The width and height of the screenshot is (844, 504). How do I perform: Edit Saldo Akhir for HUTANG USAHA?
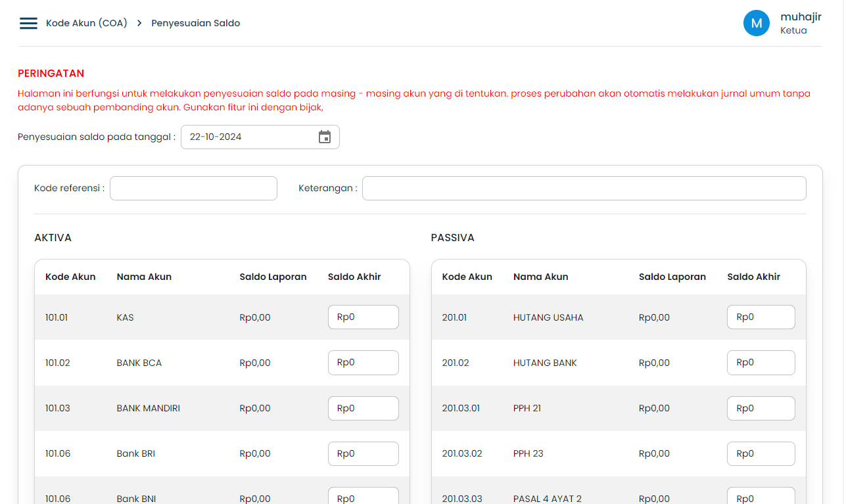tap(761, 317)
